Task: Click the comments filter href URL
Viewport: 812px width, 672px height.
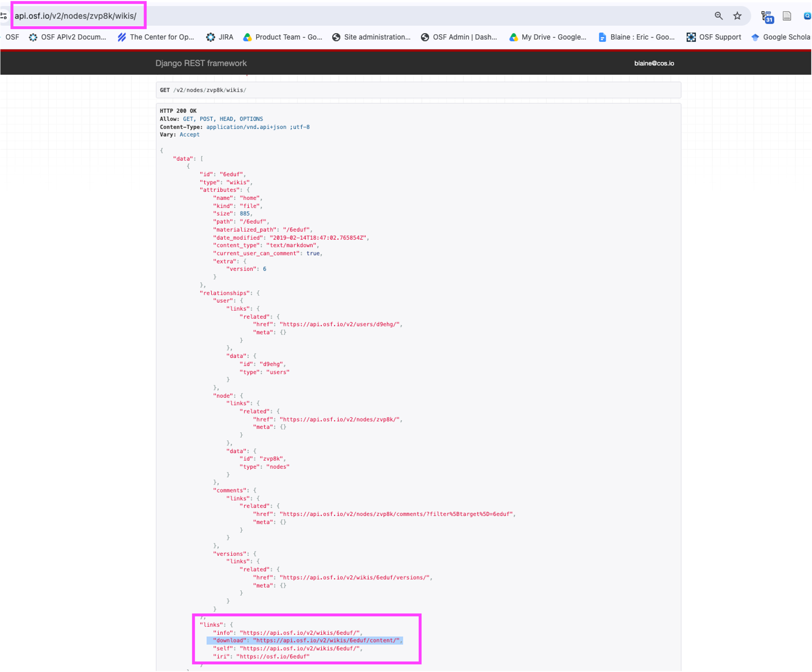Action: coord(396,514)
